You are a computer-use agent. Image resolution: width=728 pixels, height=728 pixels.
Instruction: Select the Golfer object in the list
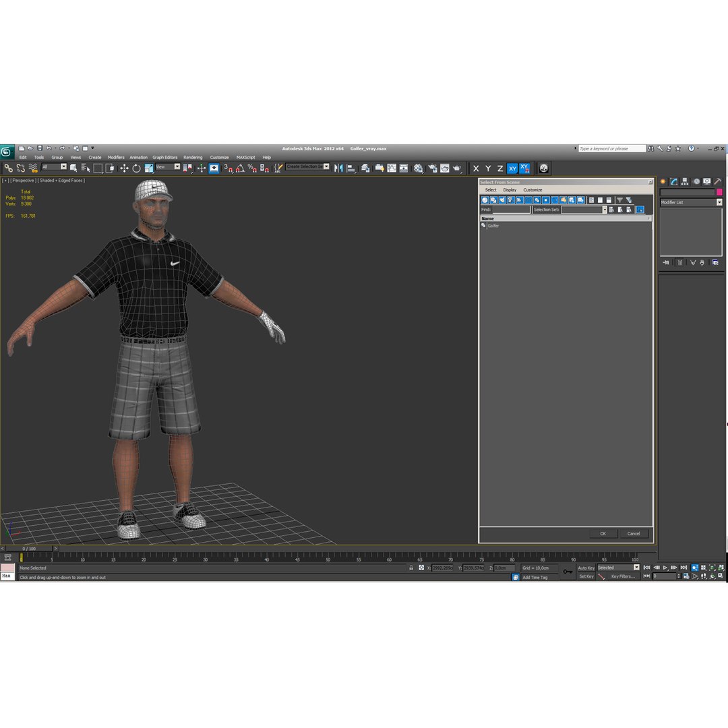[493, 226]
